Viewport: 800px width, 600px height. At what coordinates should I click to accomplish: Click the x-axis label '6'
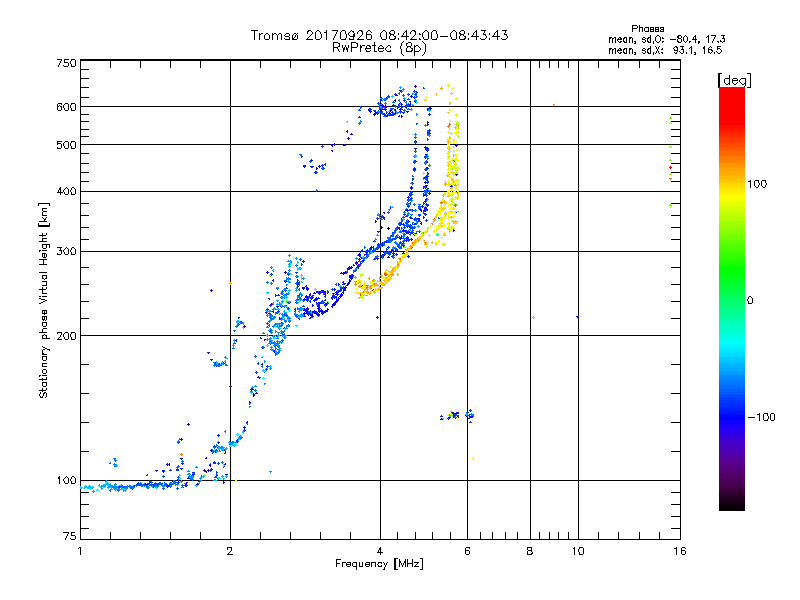pos(467,551)
